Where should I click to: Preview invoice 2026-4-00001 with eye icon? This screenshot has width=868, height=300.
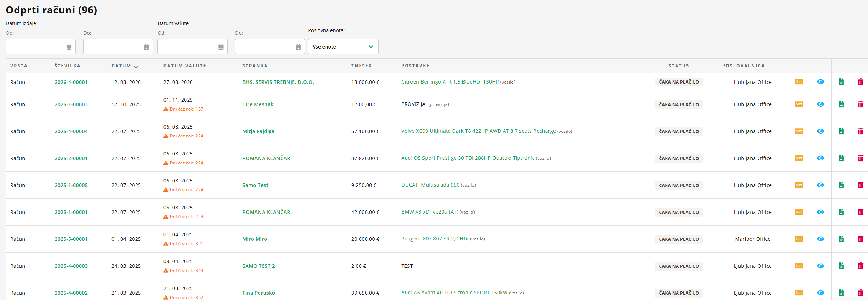[821, 82]
